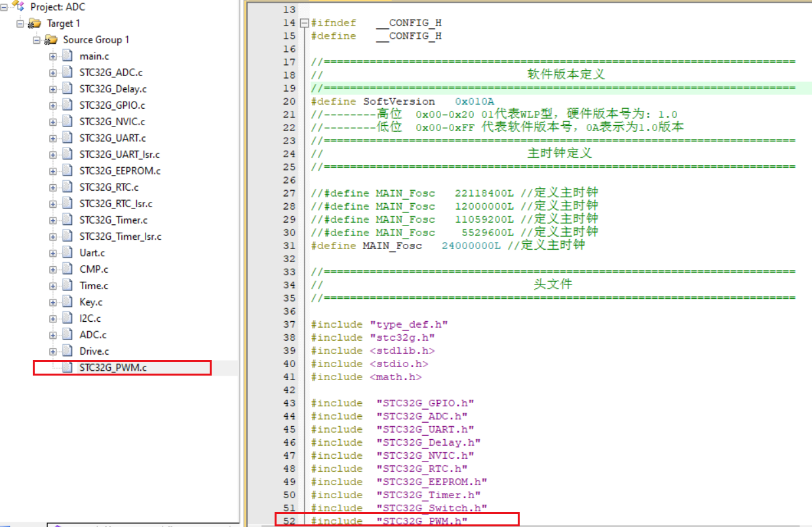Collapse the Target 1 tree node

click(20, 24)
